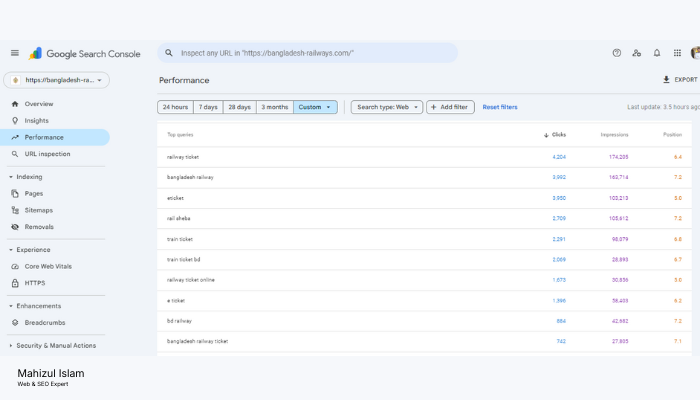
Task: Click the Insights lightbulb icon
Action: (15, 121)
